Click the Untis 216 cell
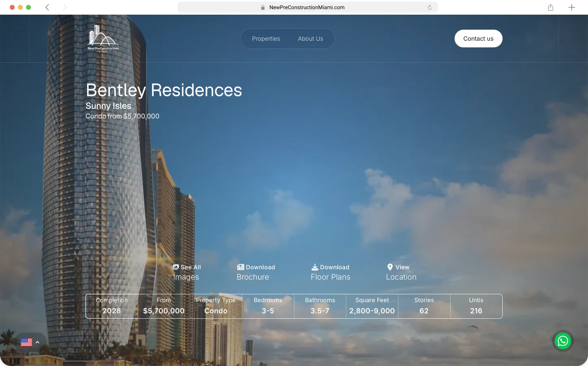This screenshot has height=366, width=588. (x=476, y=306)
